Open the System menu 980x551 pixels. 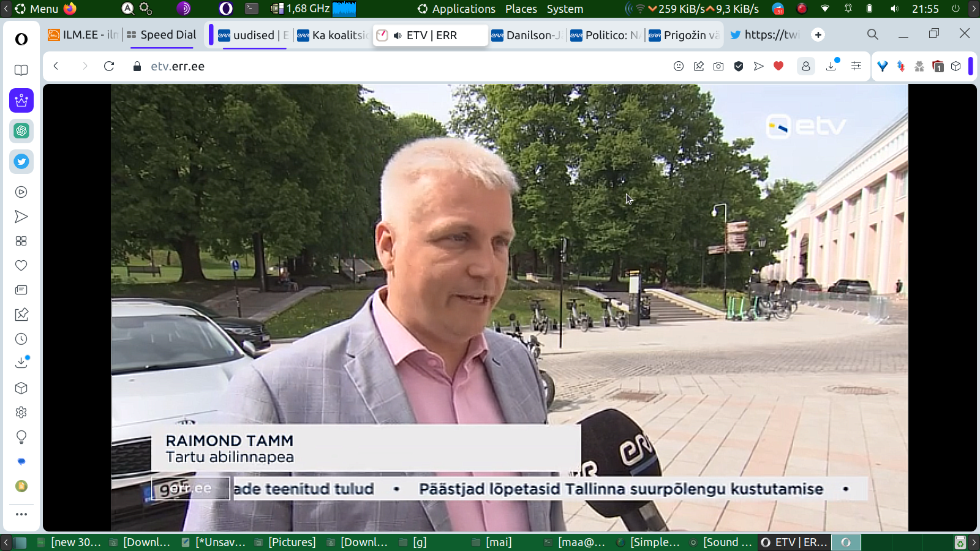click(565, 9)
